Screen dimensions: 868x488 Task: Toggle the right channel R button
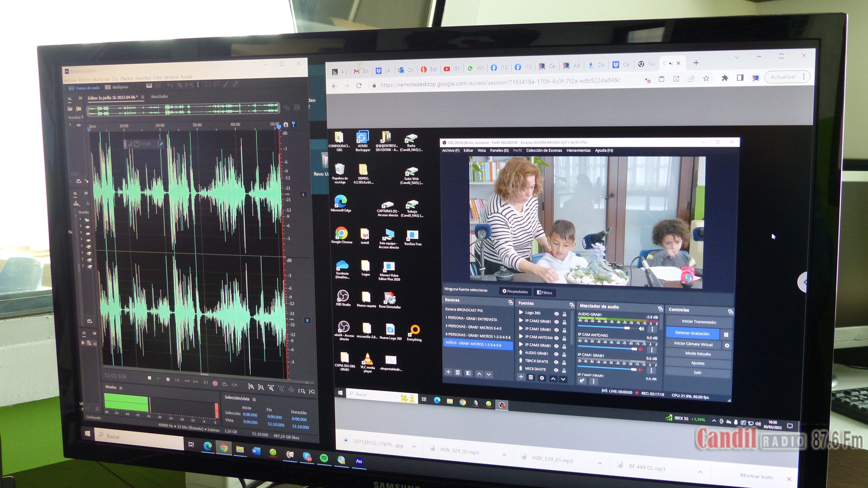coord(308,320)
